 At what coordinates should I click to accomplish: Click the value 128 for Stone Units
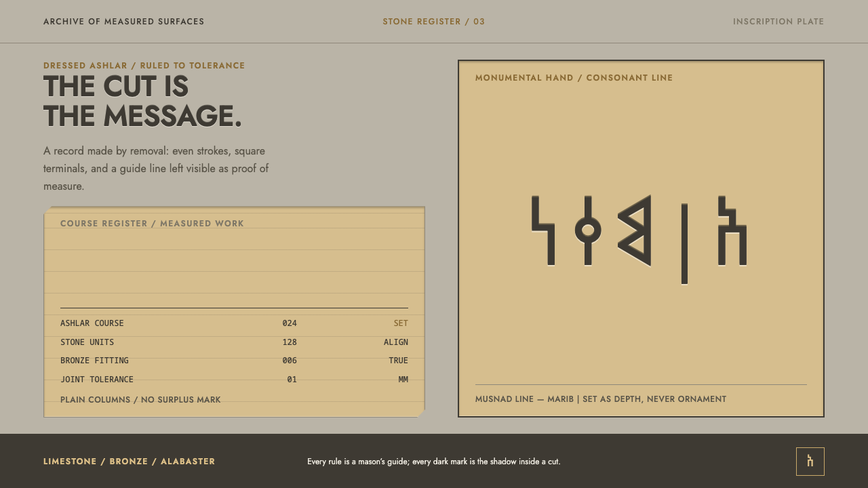click(290, 342)
